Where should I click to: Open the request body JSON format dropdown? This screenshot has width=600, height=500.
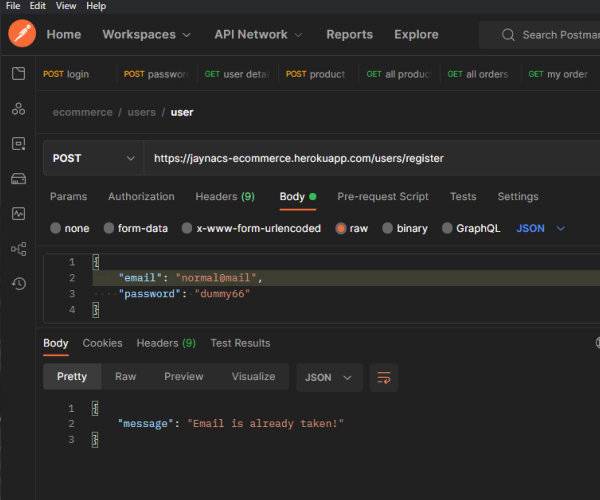pyautogui.click(x=541, y=228)
